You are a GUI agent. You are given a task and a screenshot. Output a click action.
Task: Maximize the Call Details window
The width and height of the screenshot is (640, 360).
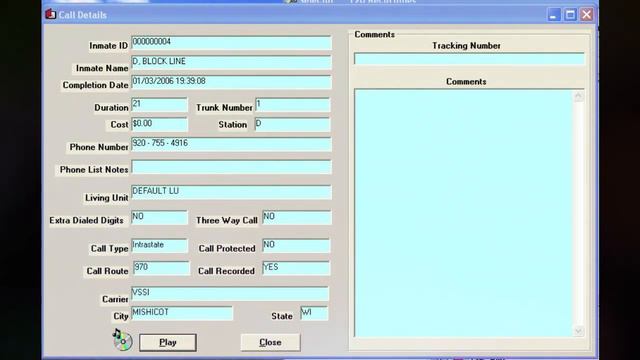(x=570, y=15)
